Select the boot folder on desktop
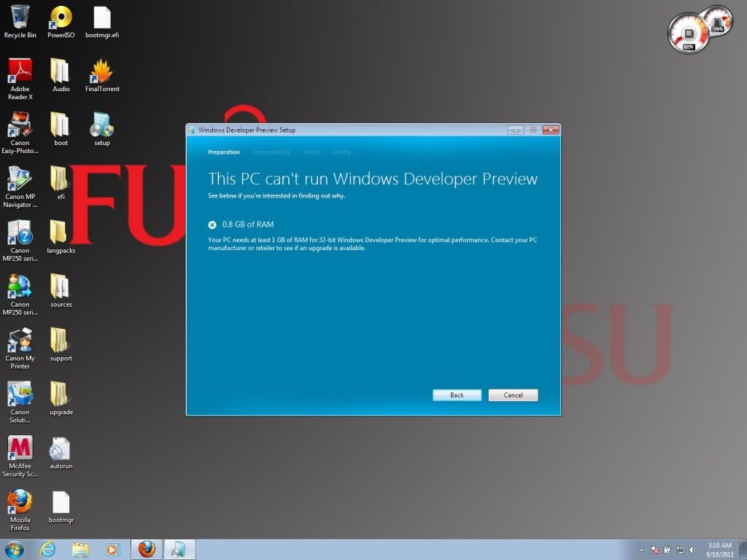 point(61,129)
